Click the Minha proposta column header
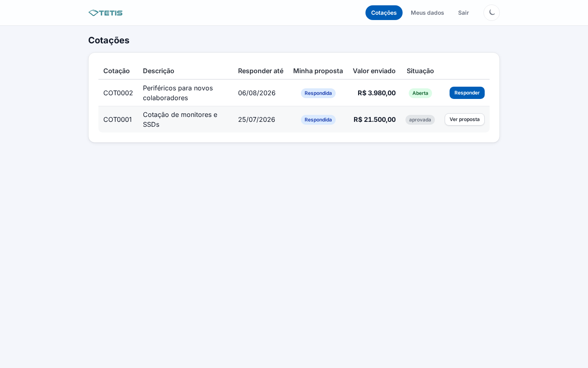 tap(318, 71)
